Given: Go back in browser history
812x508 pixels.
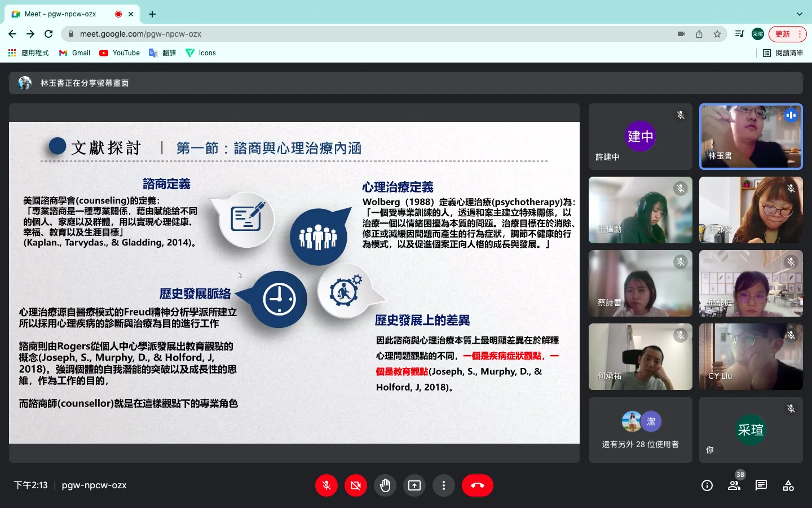Looking at the screenshot, I should (x=12, y=34).
